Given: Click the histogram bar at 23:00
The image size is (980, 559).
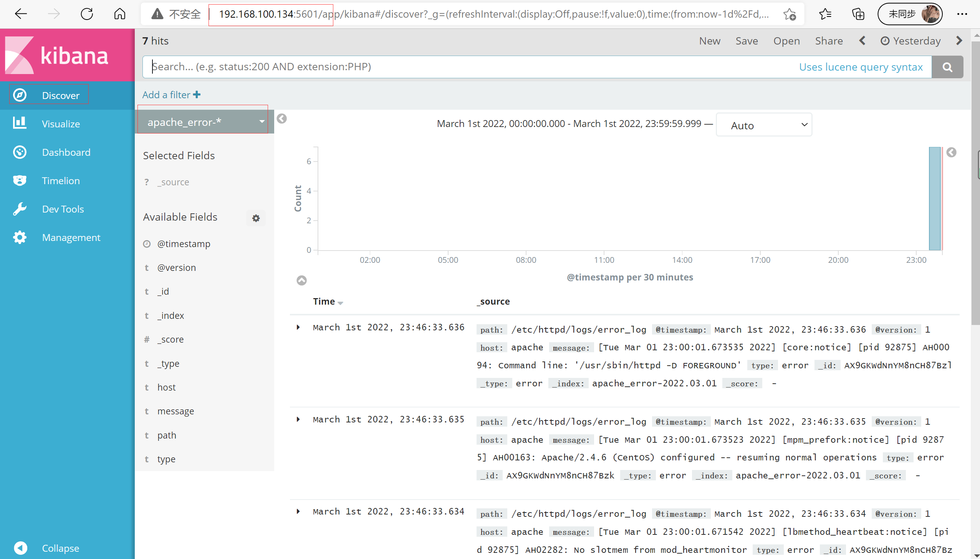Looking at the screenshot, I should point(934,198).
